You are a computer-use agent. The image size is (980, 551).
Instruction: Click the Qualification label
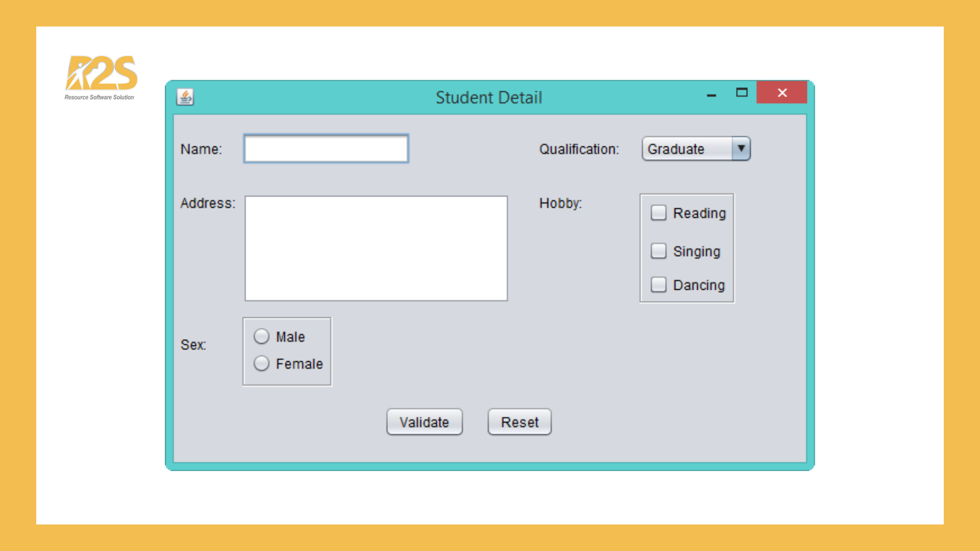coord(579,149)
